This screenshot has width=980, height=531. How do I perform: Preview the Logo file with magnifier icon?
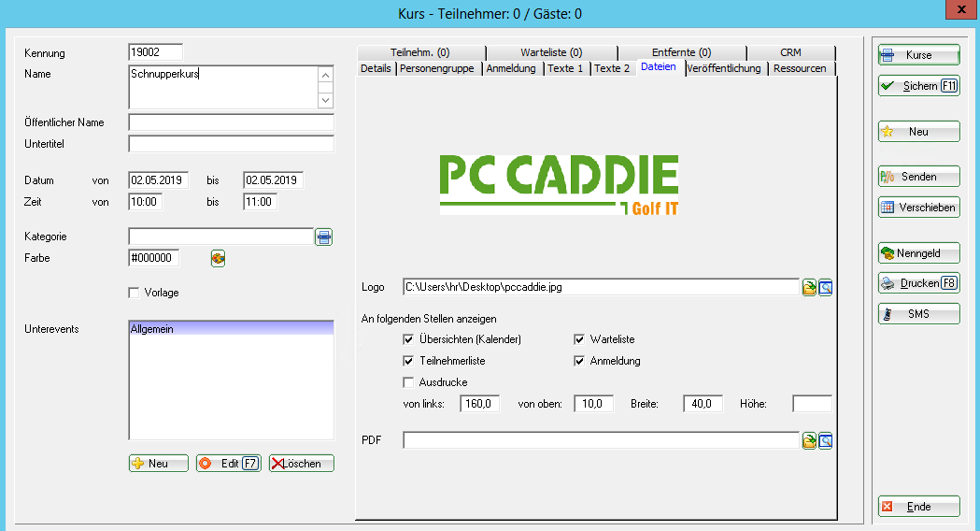click(825, 288)
